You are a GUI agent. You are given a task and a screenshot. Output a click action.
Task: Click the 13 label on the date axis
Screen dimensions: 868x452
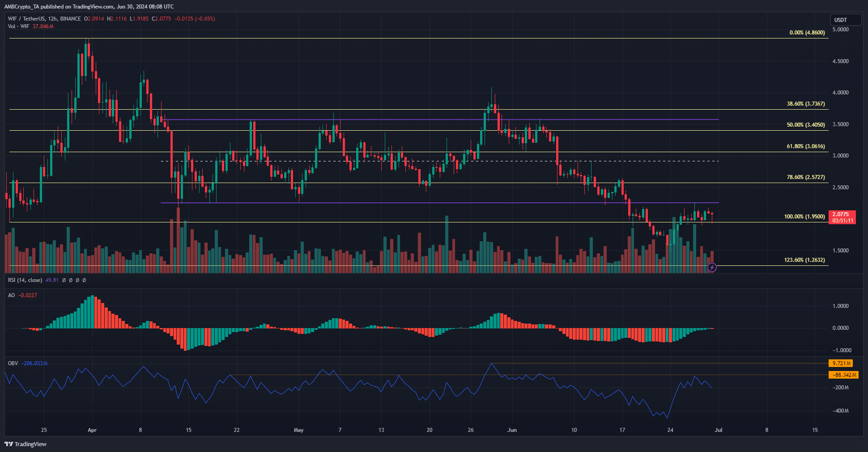[x=381, y=430]
